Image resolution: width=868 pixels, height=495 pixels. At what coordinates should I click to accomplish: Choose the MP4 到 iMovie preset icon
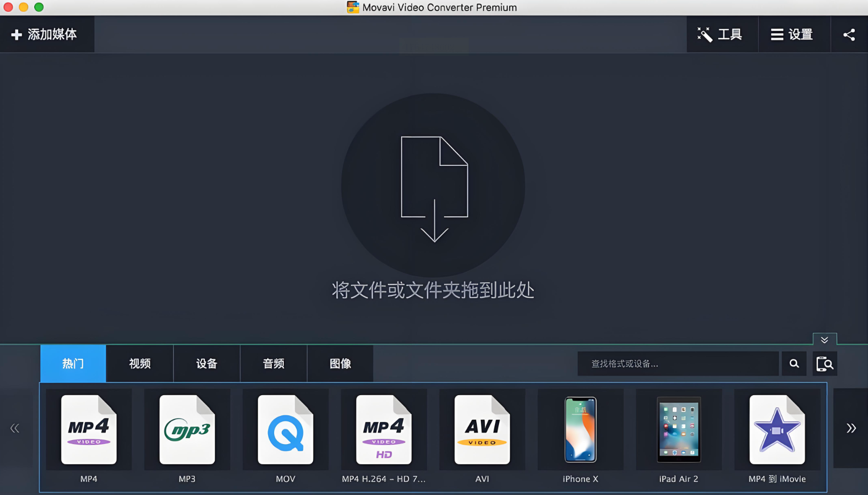777,429
